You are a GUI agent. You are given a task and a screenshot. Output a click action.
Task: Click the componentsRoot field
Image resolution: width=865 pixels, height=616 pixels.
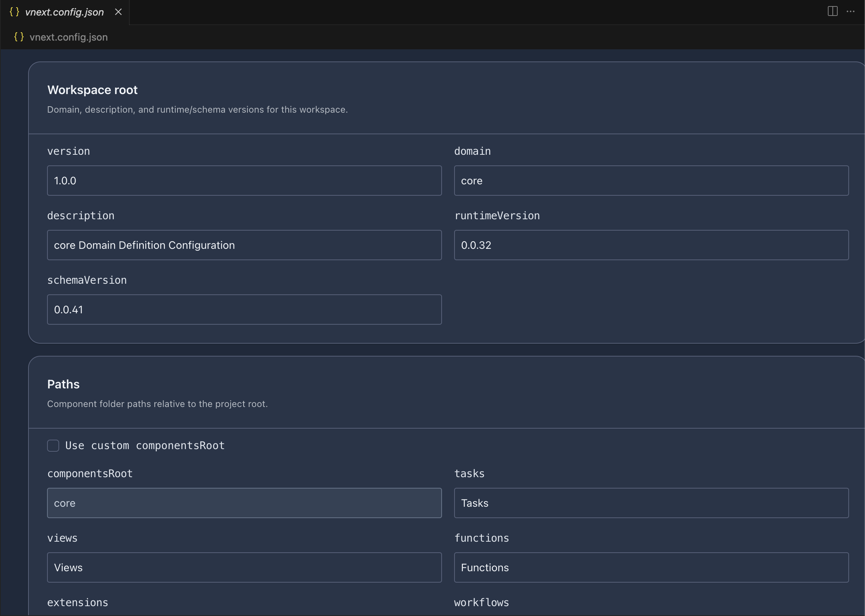pyautogui.click(x=244, y=503)
